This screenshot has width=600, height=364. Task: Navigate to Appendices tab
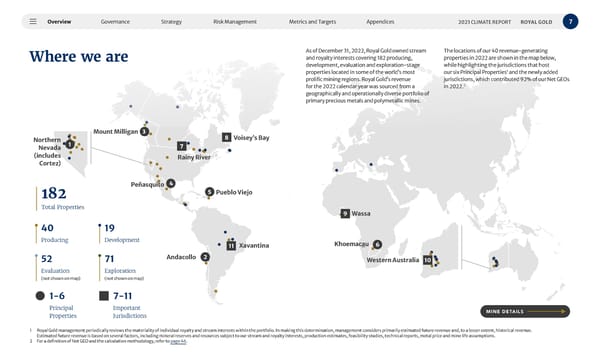coord(380,22)
